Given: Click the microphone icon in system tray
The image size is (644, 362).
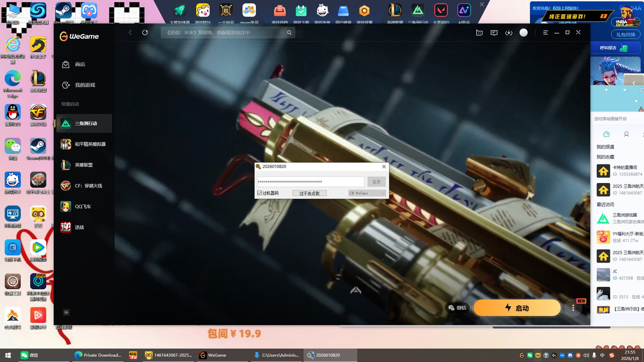Looking at the screenshot, I should point(594,355).
